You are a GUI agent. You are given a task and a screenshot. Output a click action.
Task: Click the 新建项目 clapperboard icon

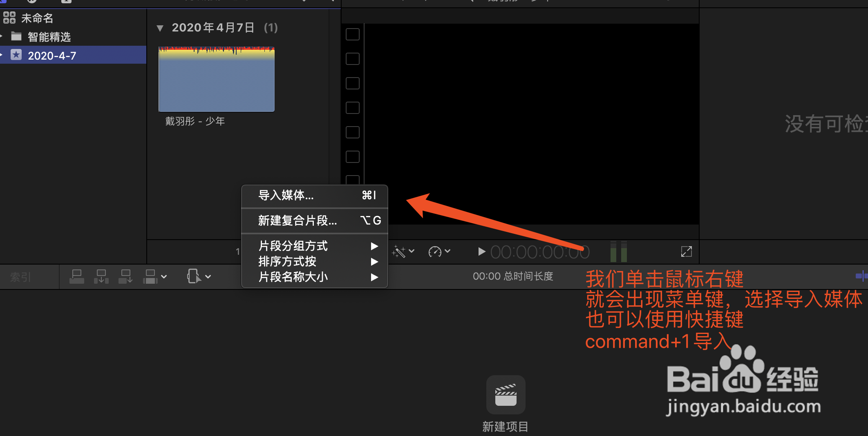pos(505,394)
